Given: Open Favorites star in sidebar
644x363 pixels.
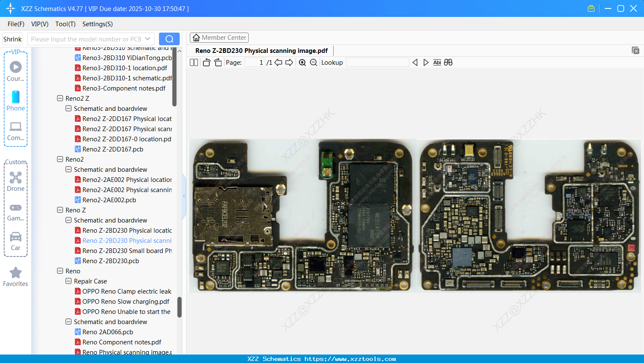Looking at the screenshot, I should pyautogui.click(x=16, y=277).
